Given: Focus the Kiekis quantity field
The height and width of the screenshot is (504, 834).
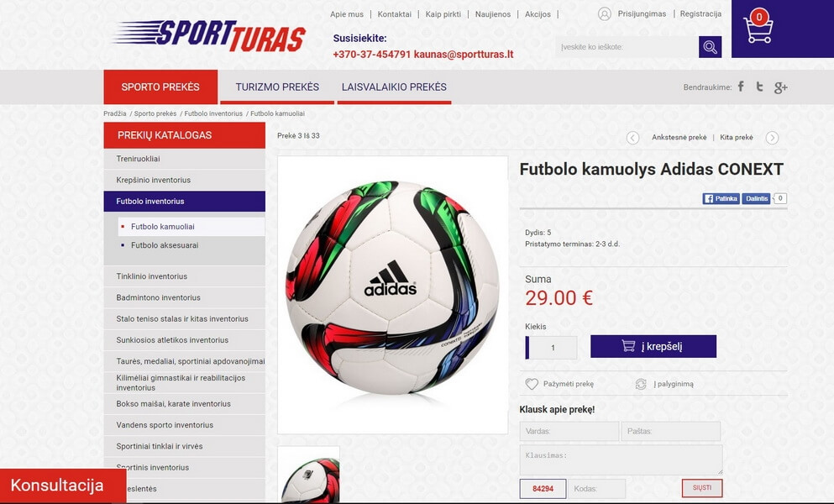Looking at the screenshot, I should (551, 348).
